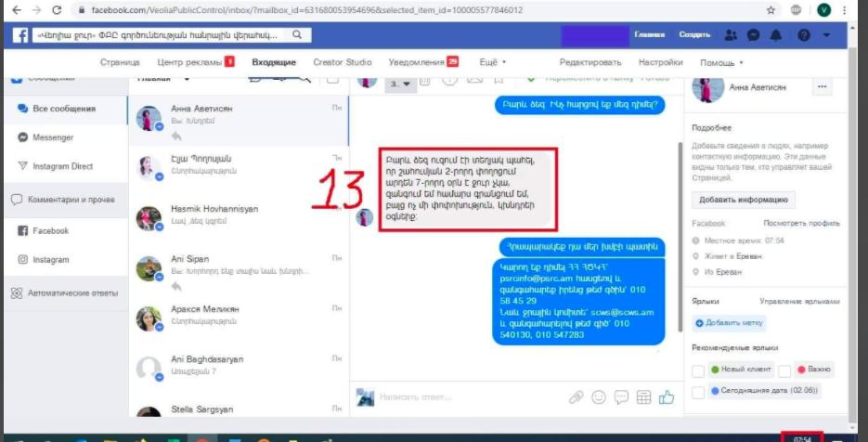Open Настройки page settings
Viewport: 868px width, 442px height.
pos(660,62)
